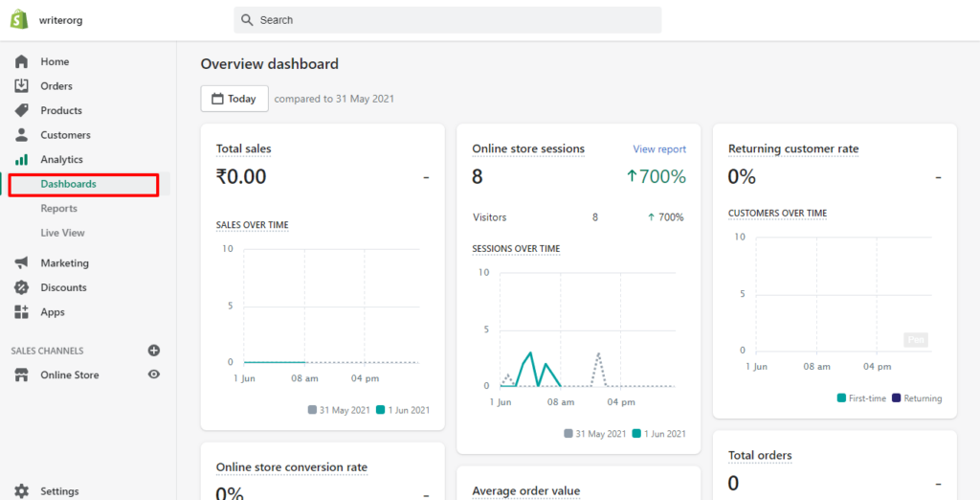Viewport: 980px width, 500px height.
Task: Click the Total sales card heading
Action: point(243,149)
